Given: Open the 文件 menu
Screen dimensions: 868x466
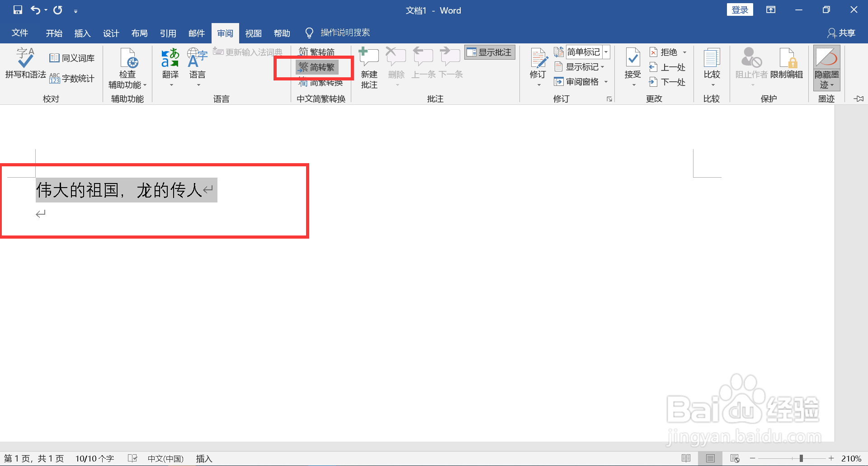Looking at the screenshot, I should [20, 33].
